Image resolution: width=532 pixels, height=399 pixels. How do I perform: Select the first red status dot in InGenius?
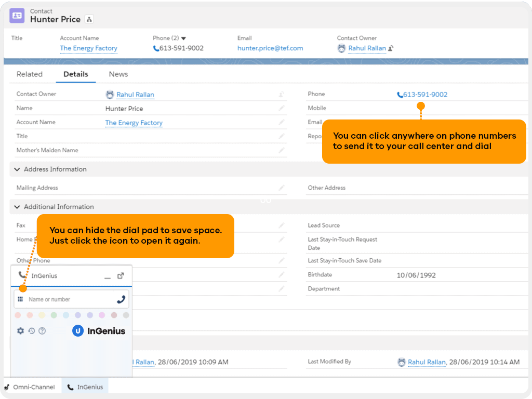click(18, 315)
